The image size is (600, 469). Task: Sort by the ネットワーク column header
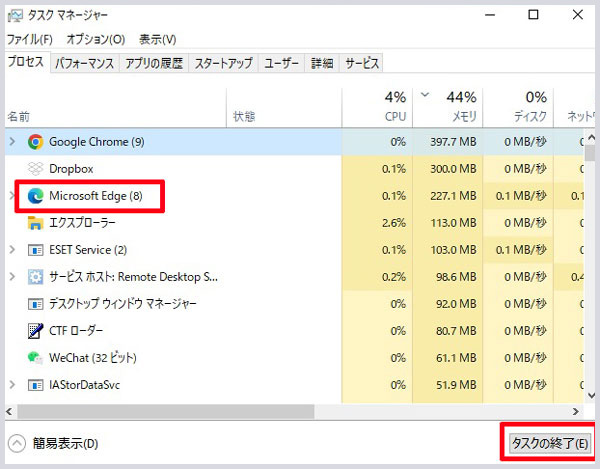coord(575,108)
